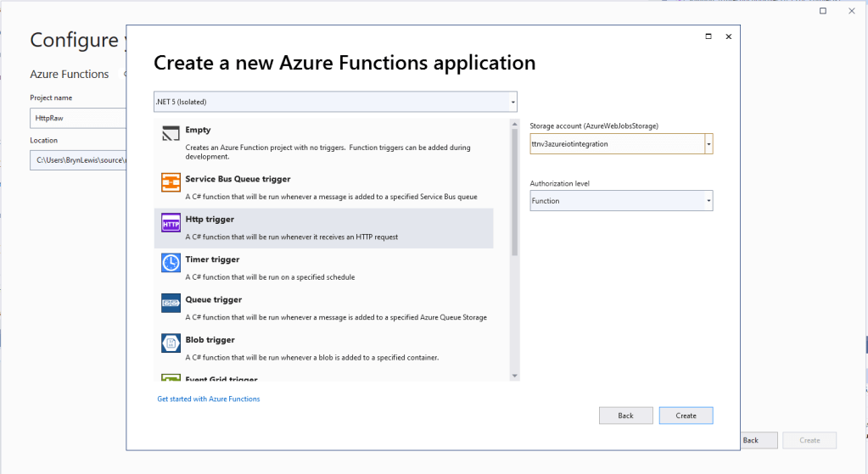This screenshot has width=868, height=474.
Task: Select the Service Bus Queue trigger icon
Action: (171, 182)
